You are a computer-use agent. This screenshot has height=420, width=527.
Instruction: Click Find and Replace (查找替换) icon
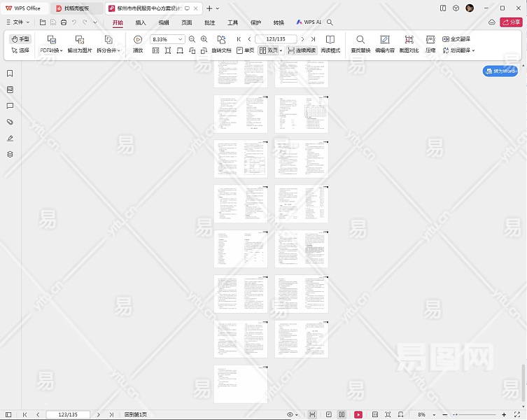(360, 40)
